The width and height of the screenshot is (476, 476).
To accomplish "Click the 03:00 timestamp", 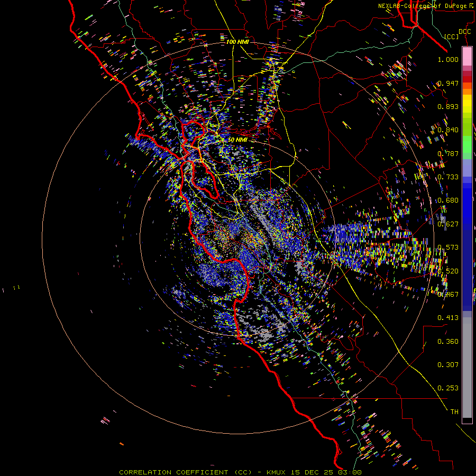I will pyautogui.click(x=350, y=472).
